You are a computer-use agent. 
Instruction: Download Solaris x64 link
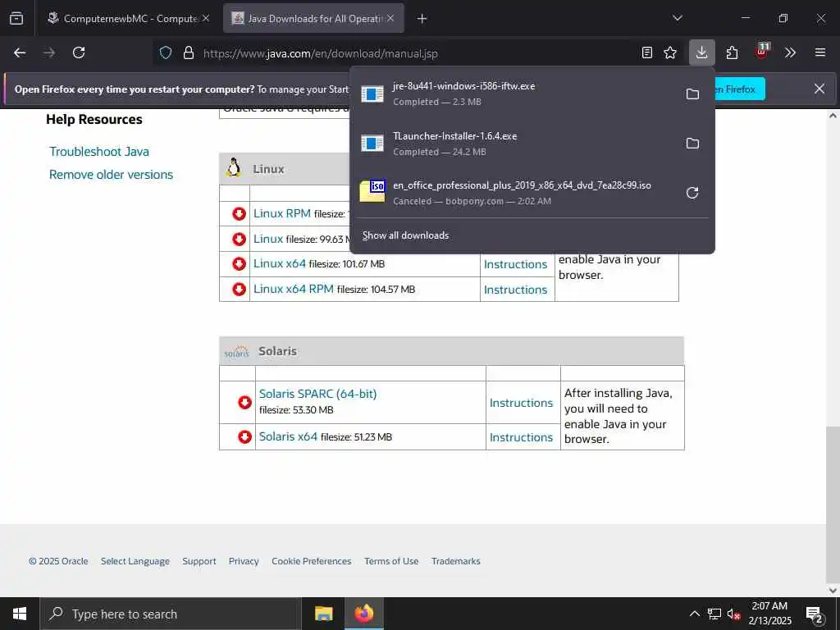288,436
